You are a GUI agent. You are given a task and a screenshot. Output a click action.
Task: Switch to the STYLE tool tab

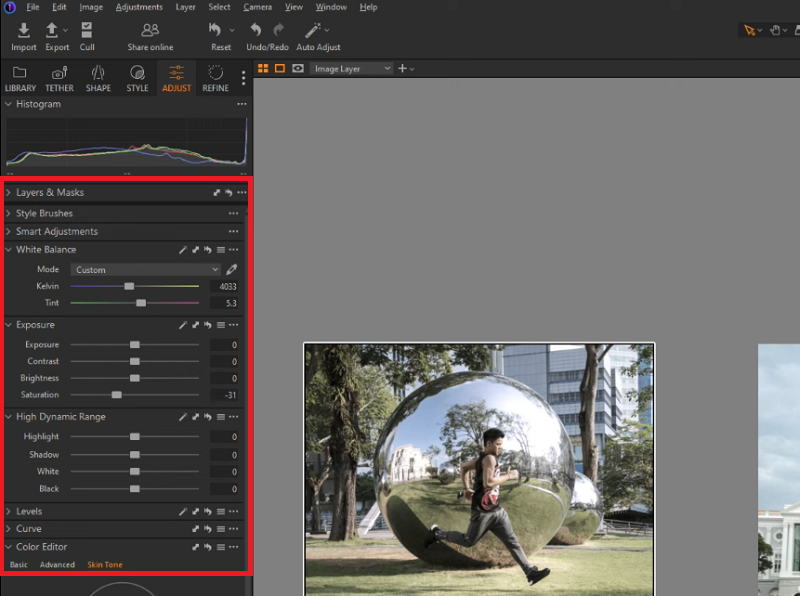(137, 79)
